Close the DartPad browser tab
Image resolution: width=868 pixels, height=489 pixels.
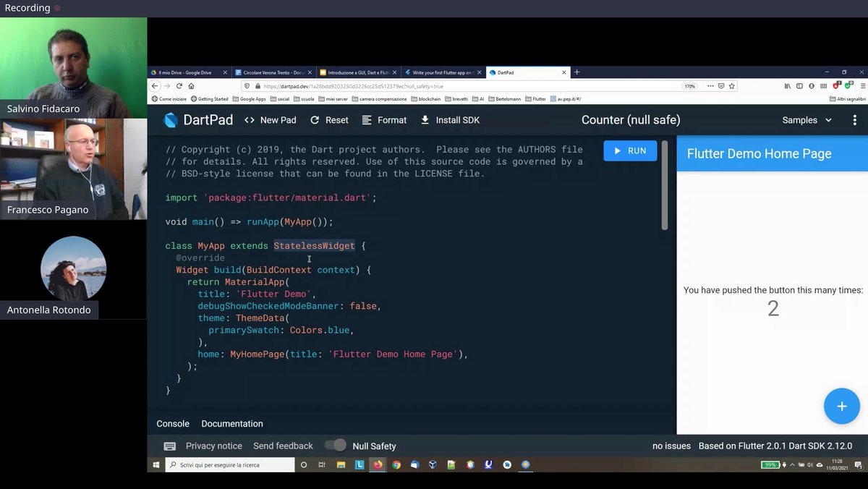564,72
